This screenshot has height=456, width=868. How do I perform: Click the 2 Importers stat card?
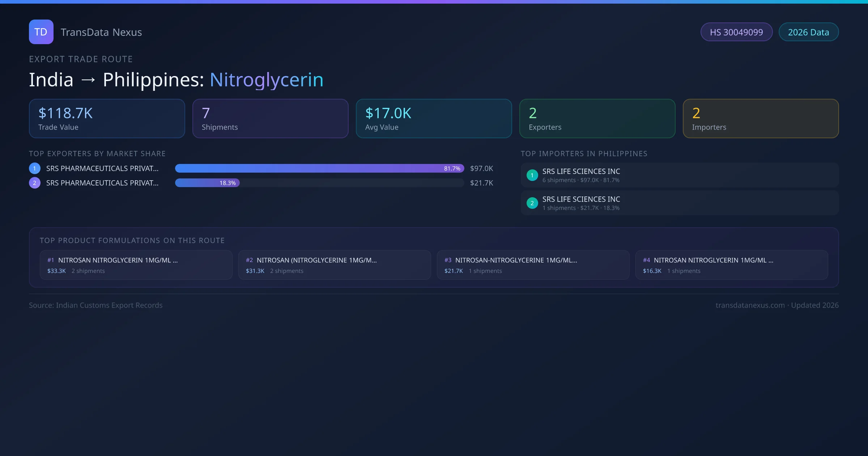click(761, 118)
